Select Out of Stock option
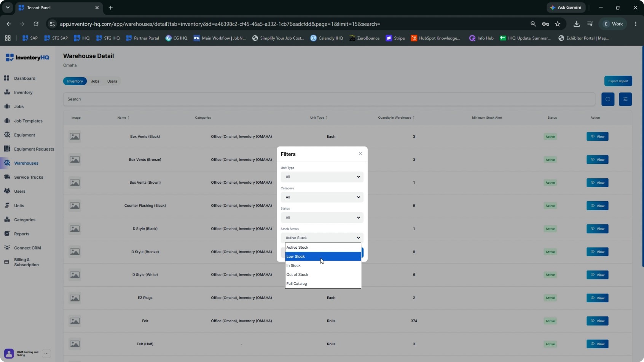The height and width of the screenshot is (362, 644). pyautogui.click(x=323, y=275)
